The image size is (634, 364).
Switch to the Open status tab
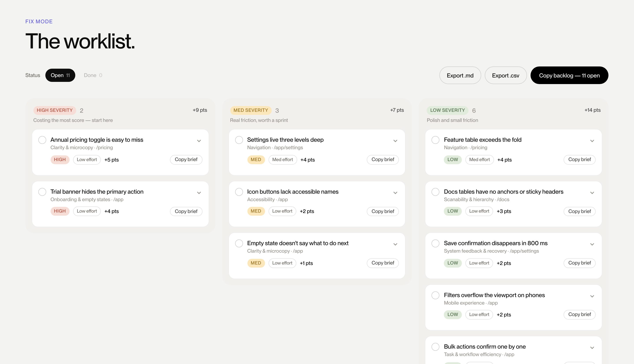pyautogui.click(x=60, y=75)
